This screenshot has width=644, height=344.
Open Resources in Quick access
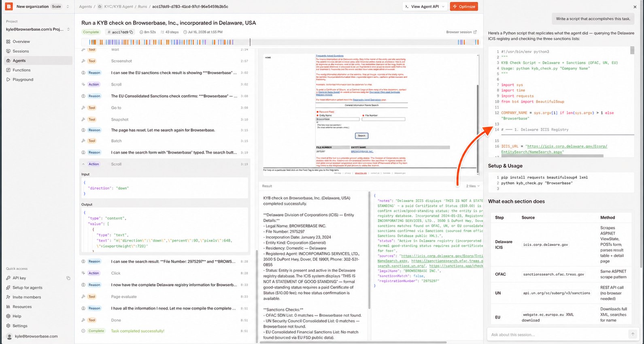[22, 307]
